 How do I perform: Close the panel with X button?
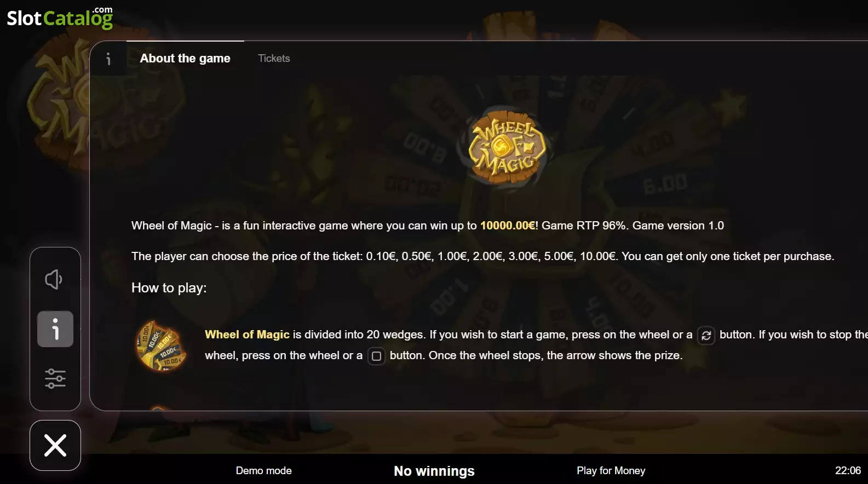pos(55,445)
